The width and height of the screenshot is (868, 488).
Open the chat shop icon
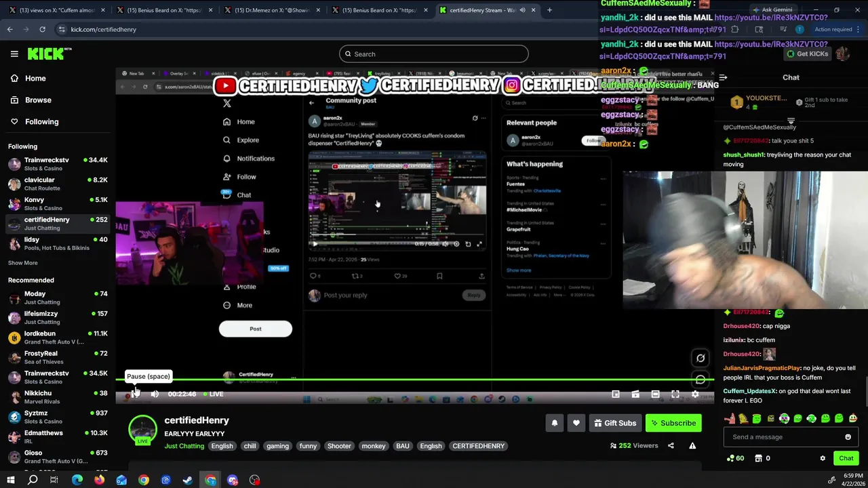pos(758,458)
